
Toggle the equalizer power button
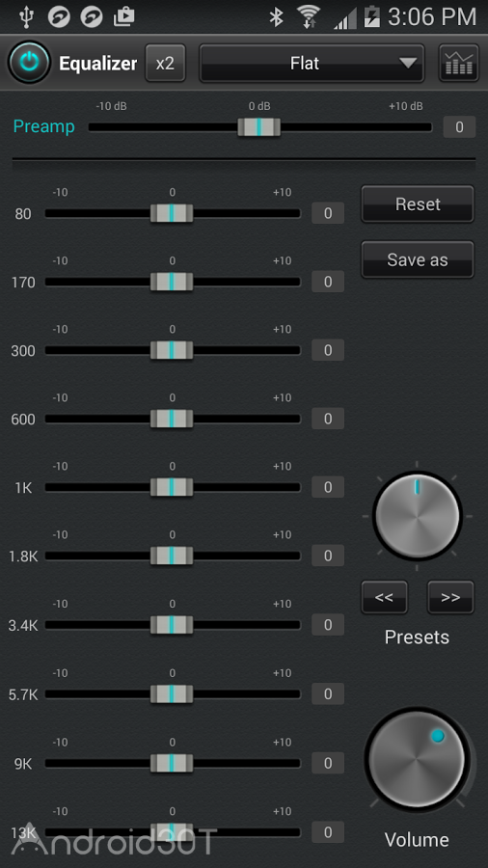29,63
